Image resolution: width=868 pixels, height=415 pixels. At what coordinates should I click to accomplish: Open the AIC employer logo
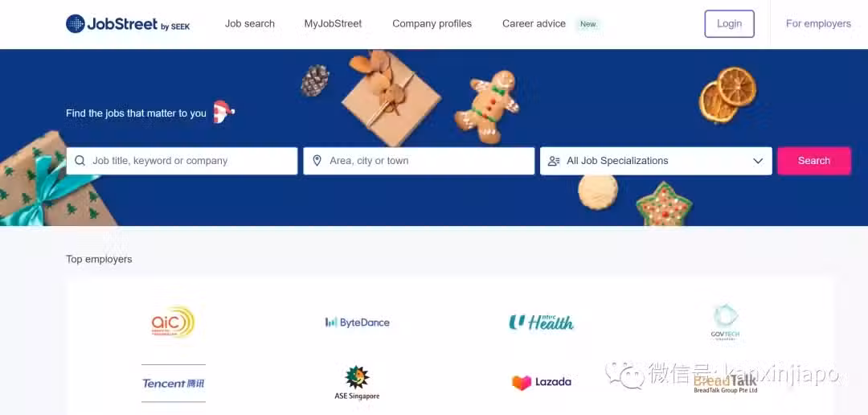tap(174, 323)
